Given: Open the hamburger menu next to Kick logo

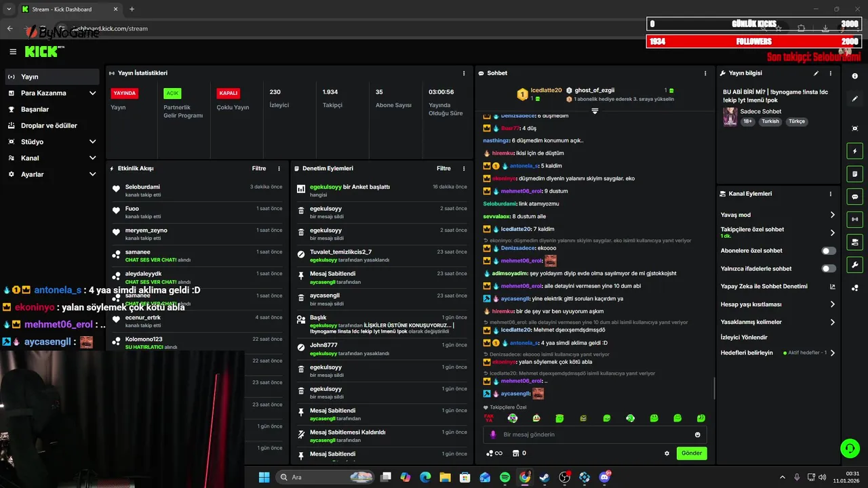Looking at the screenshot, I should pyautogui.click(x=13, y=52).
